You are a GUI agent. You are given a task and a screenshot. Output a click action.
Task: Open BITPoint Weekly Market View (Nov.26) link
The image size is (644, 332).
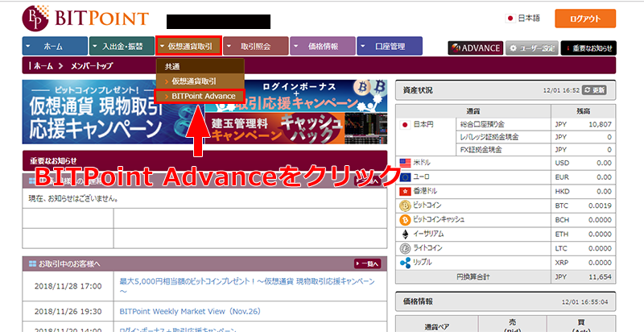190,312
